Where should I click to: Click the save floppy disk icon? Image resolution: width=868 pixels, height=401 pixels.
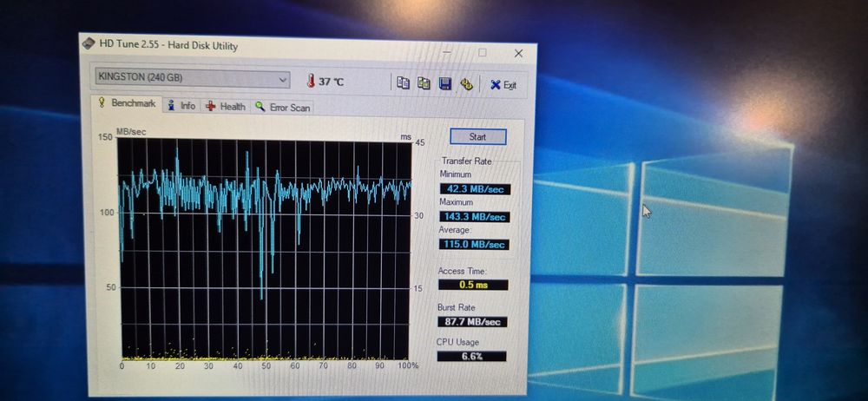[445, 83]
